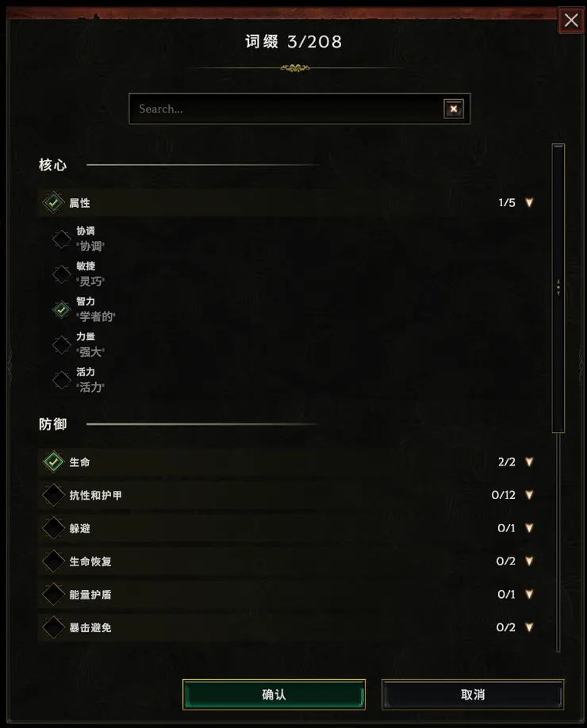
Task: Select the 力量 attribute checkbox
Action: [61, 345]
